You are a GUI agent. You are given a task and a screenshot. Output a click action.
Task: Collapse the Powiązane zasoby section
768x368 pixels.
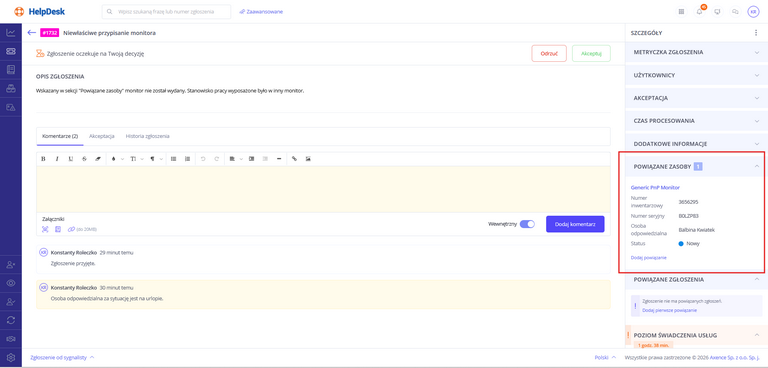[x=694, y=167]
